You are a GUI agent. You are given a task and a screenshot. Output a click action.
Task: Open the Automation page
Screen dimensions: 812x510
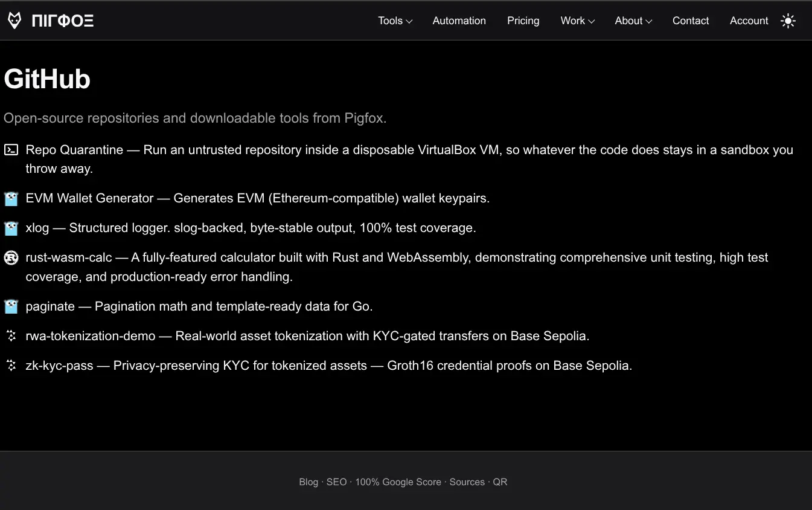tap(459, 21)
